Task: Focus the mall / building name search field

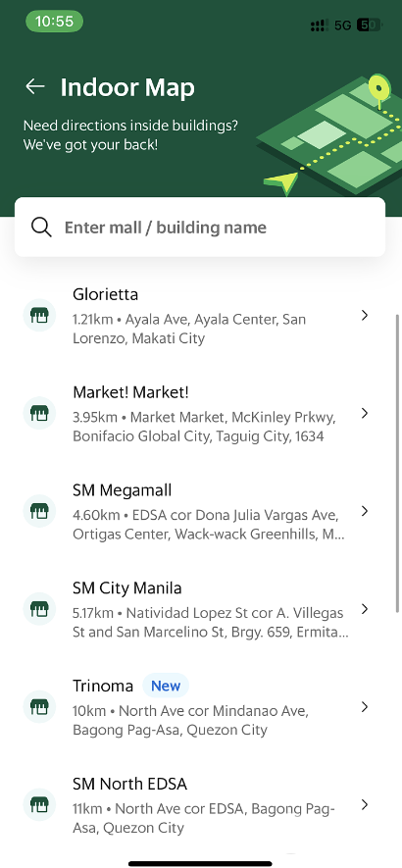Action: point(200,227)
